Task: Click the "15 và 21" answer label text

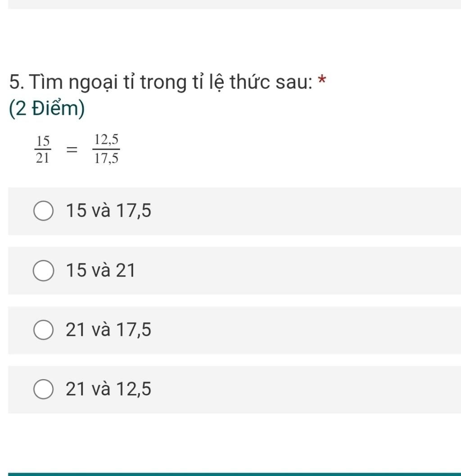Action: (100, 271)
